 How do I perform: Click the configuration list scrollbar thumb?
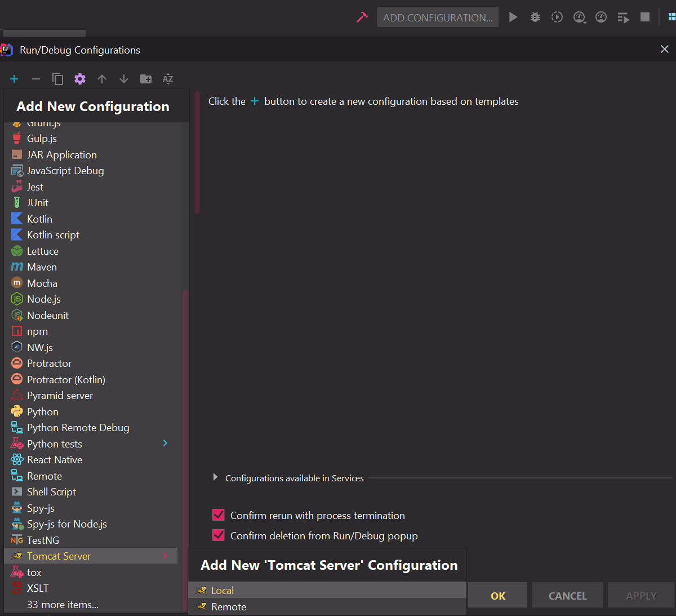point(185,451)
